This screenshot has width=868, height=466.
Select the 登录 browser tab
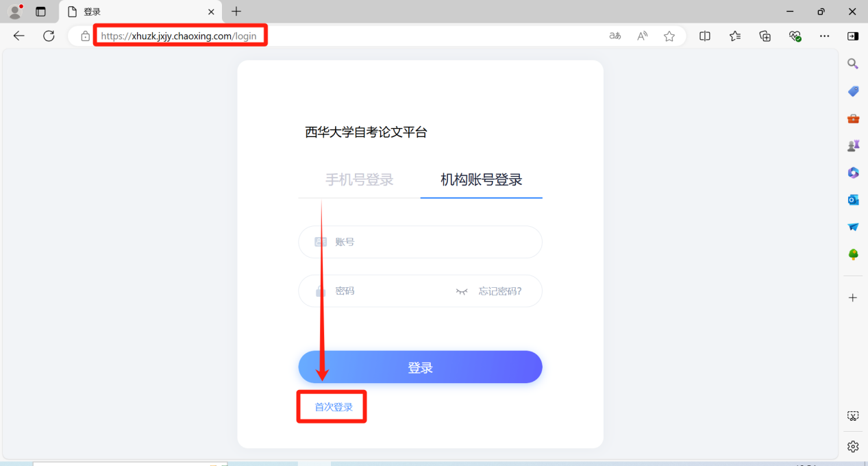pyautogui.click(x=140, y=12)
